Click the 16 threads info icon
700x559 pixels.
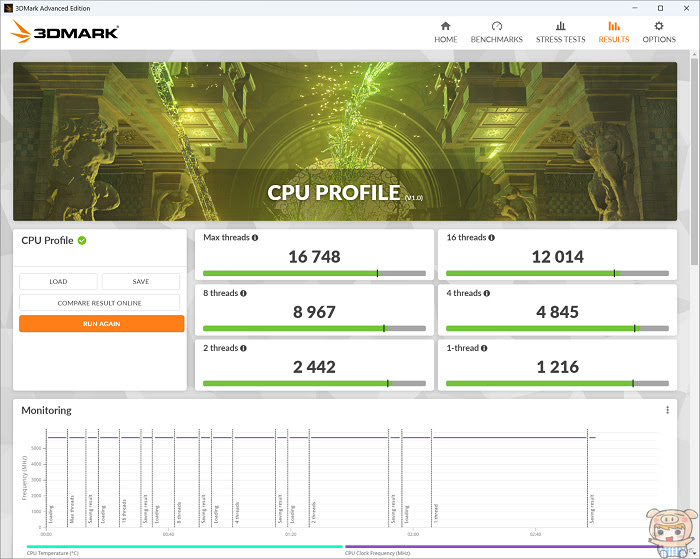[492, 238]
